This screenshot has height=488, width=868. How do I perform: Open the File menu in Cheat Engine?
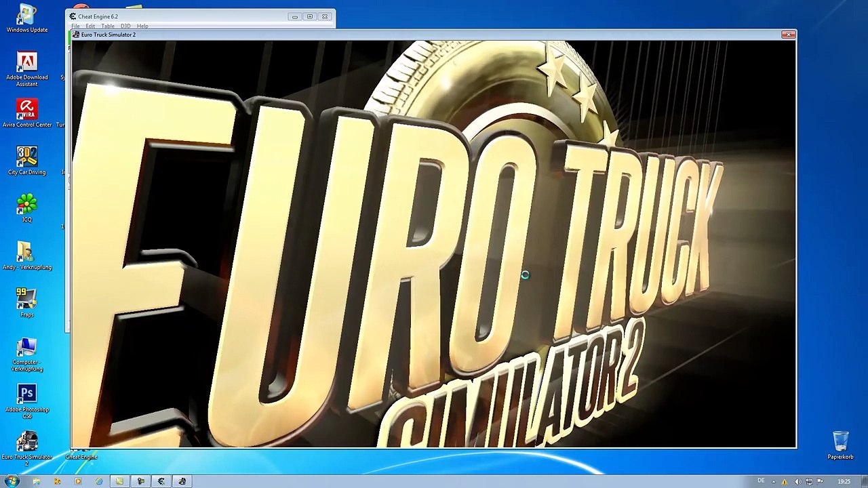76,26
